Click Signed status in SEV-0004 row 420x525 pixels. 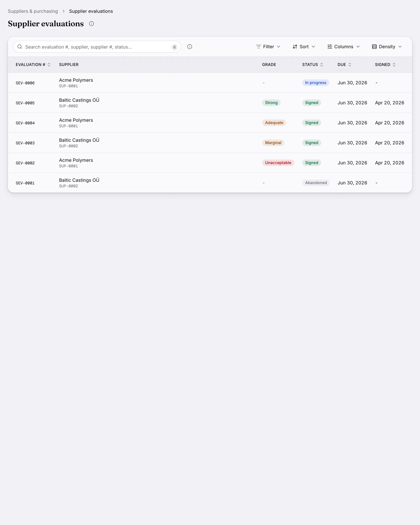pyautogui.click(x=312, y=123)
